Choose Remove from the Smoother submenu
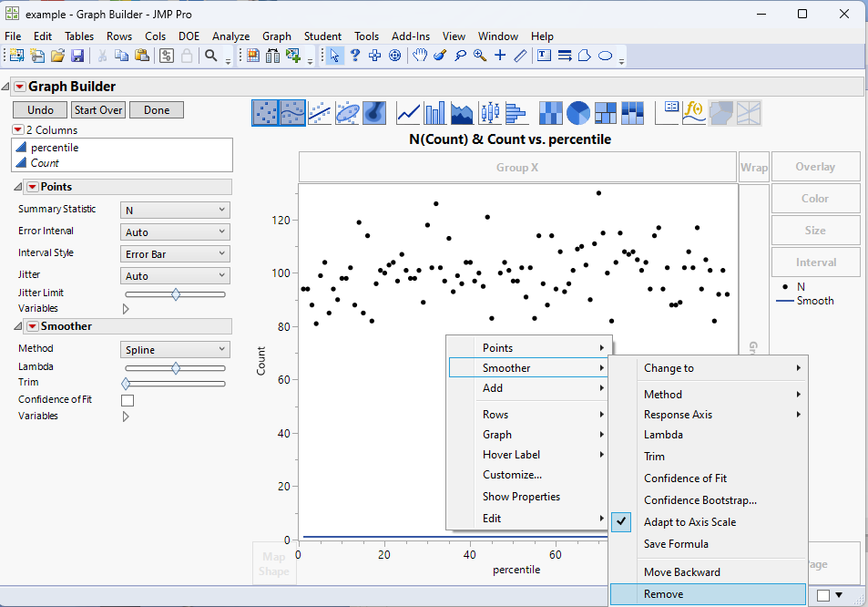This screenshot has height=607, width=868. [x=664, y=593]
